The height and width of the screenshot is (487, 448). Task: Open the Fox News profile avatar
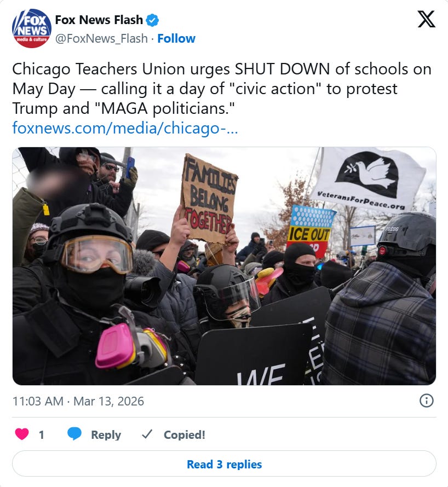(x=32, y=28)
